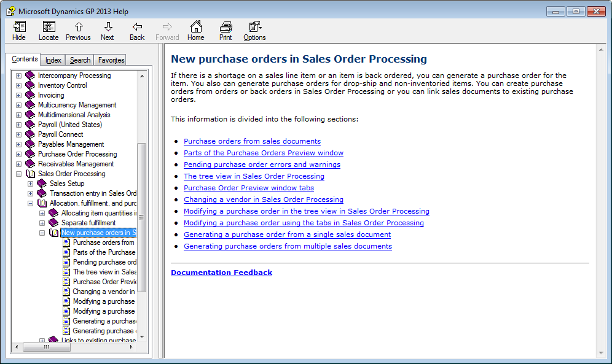Viewport: 612px width, 364px height.
Task: Open 'Modifying a purchase order using the tabs' link
Action: click(x=304, y=223)
